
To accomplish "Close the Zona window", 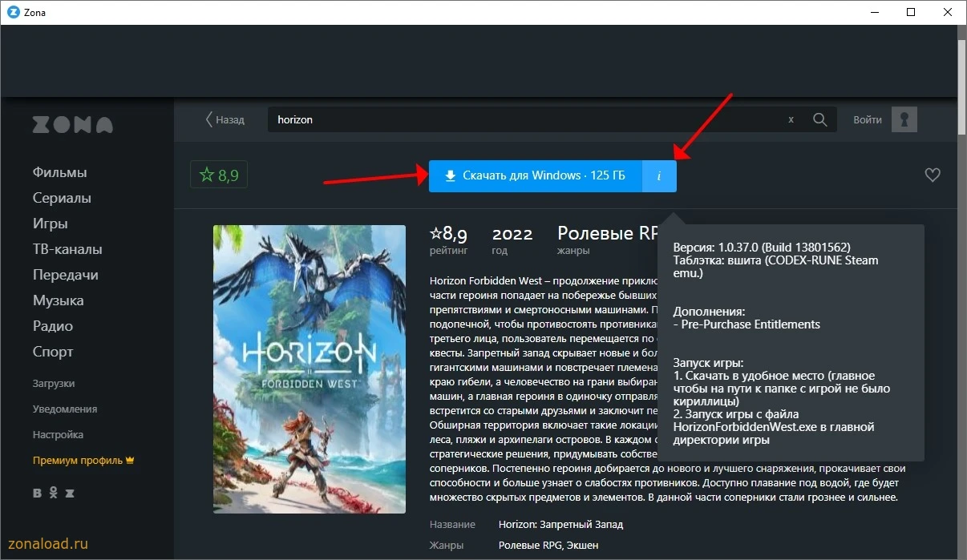I will pos(948,12).
